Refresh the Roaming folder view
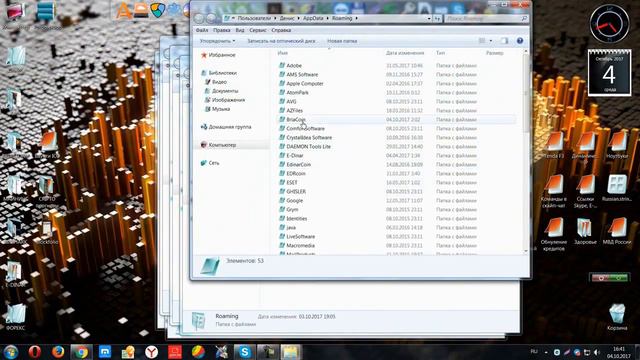The image size is (640, 360). tap(437, 18)
